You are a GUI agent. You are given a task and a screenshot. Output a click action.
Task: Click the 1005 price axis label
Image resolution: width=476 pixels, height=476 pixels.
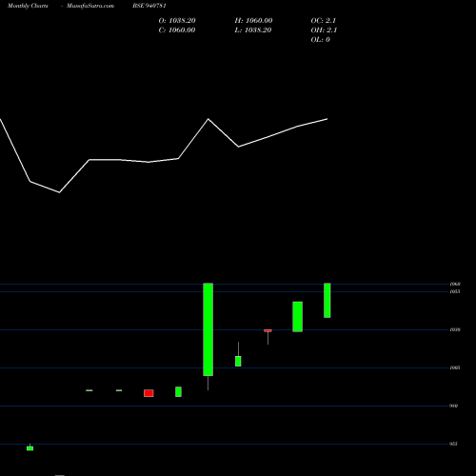(455, 368)
